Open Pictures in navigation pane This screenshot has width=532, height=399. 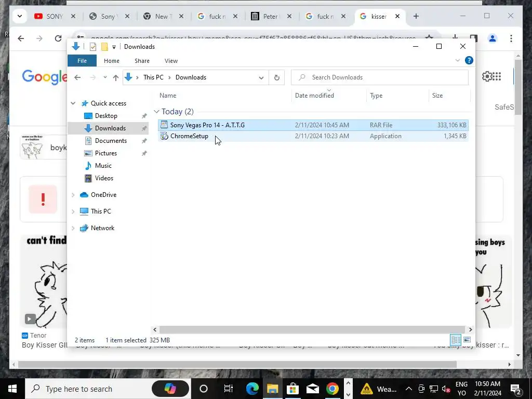point(106,153)
